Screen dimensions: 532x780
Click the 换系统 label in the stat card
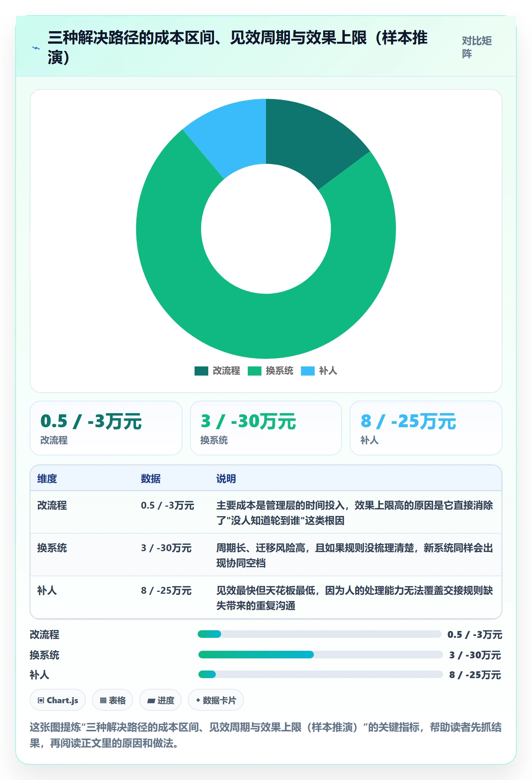[214, 440]
